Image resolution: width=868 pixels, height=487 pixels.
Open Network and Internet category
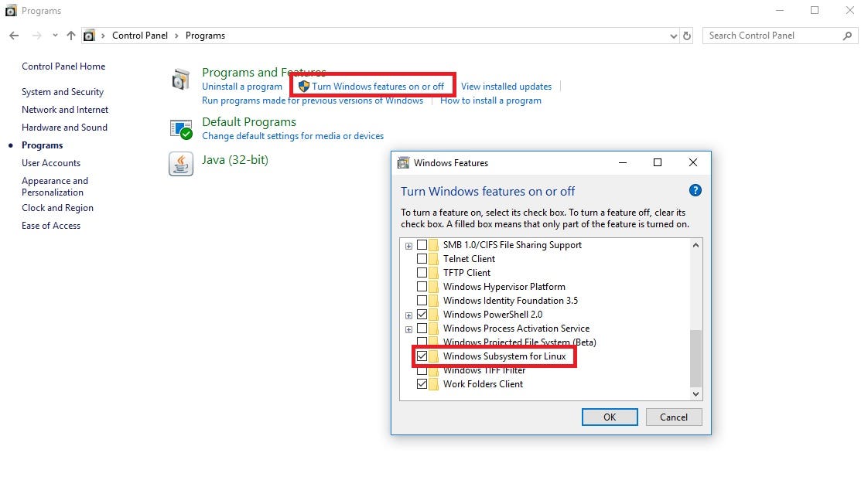pyautogui.click(x=65, y=110)
